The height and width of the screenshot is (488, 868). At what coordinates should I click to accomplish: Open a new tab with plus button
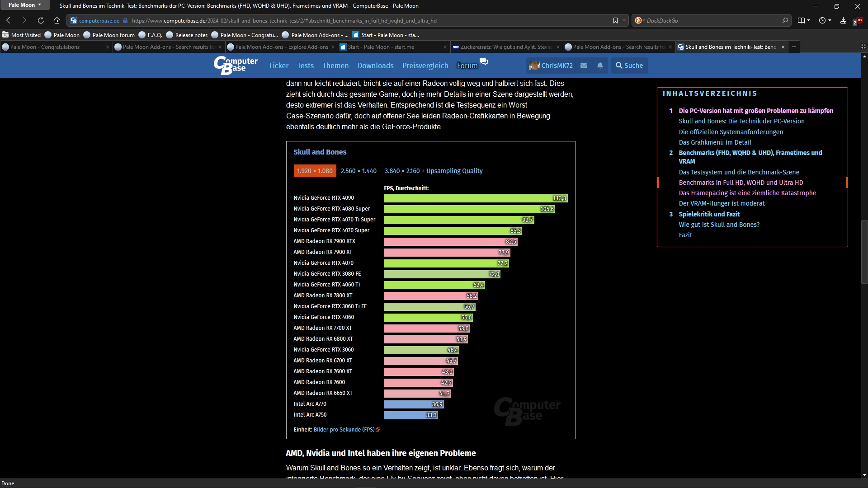tap(794, 47)
